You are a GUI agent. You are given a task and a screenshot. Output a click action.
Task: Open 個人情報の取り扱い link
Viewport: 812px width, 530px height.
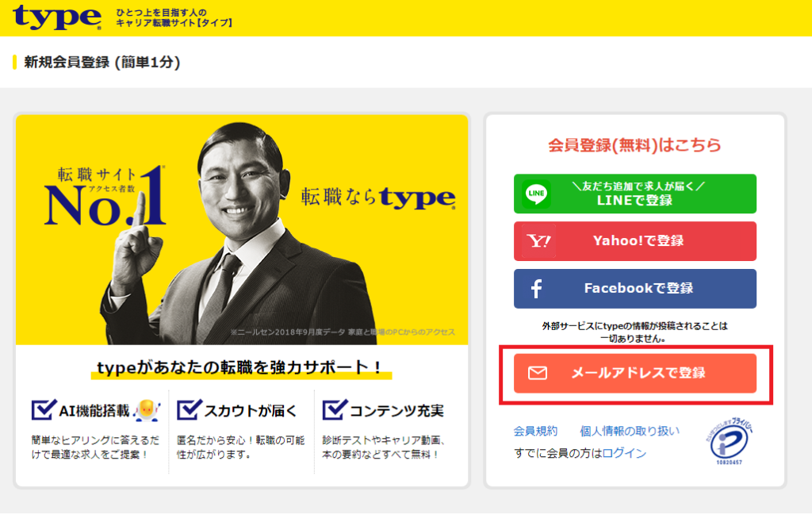pos(629,431)
